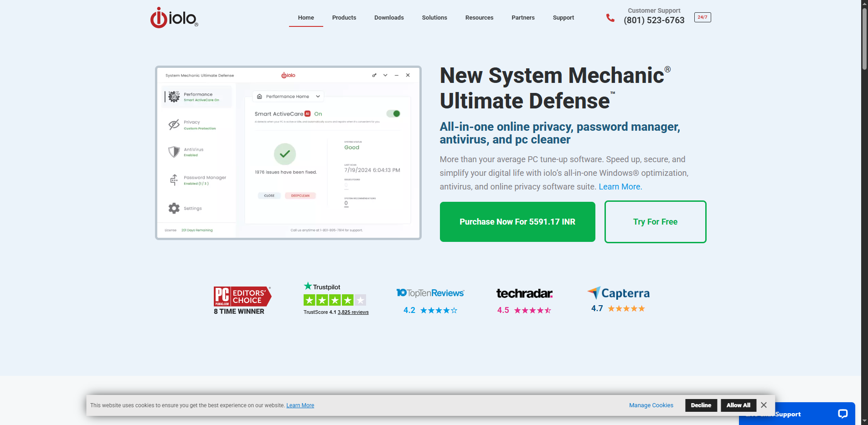The height and width of the screenshot is (425, 868).
Task: Open the Partners menu
Action: pos(523,18)
